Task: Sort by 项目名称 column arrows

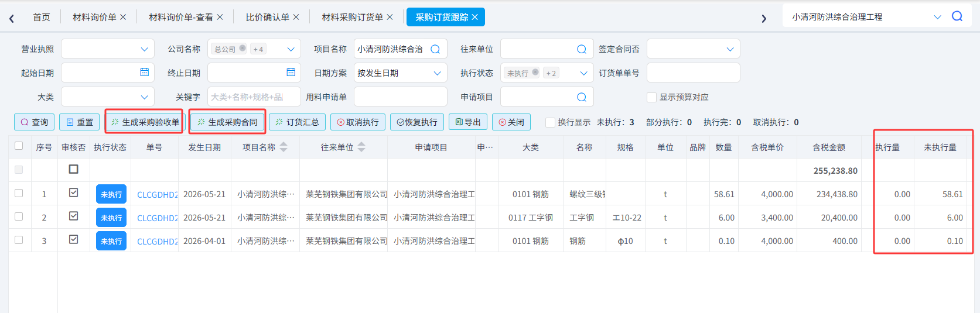Action: (284, 147)
